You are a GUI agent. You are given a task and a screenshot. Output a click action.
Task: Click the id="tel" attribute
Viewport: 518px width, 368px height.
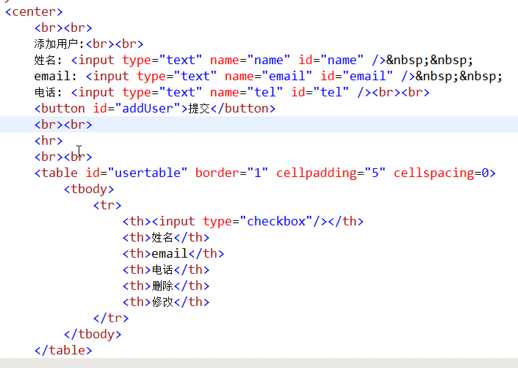coord(320,92)
